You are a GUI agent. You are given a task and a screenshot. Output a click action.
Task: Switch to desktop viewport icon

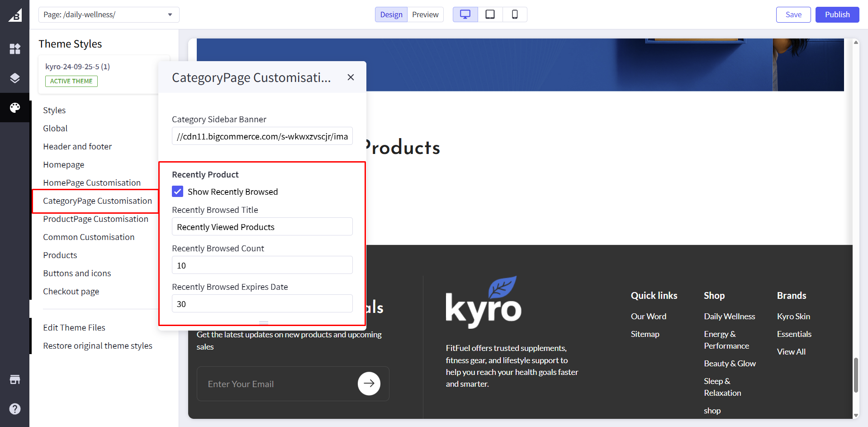pos(465,14)
